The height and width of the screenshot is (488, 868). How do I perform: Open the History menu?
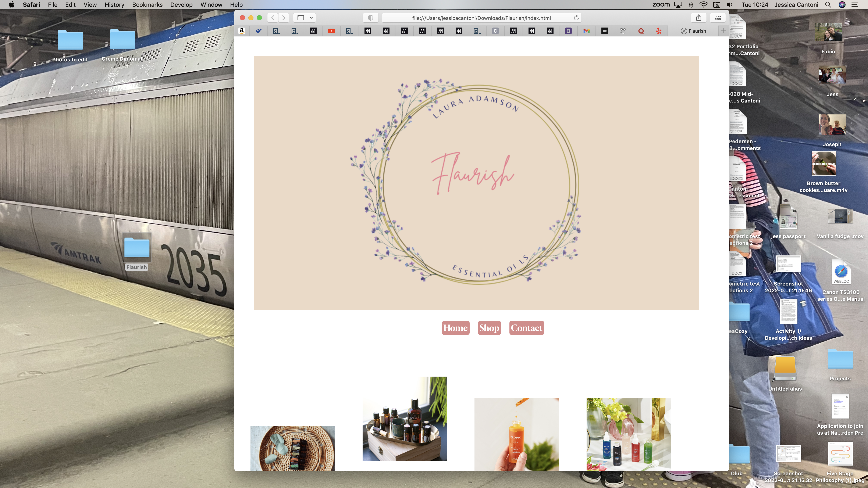pos(114,5)
